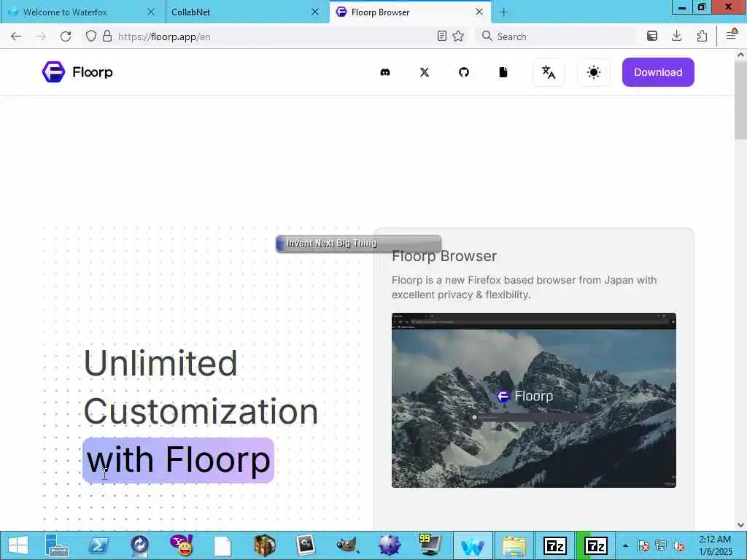The image size is (747, 560).
Task: Click the Floorp Browser card heading
Action: (444, 256)
